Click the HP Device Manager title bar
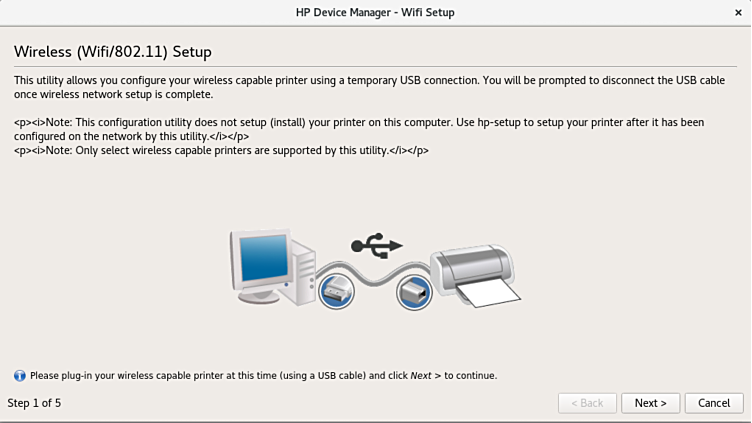The height and width of the screenshot is (423, 752). [375, 12]
